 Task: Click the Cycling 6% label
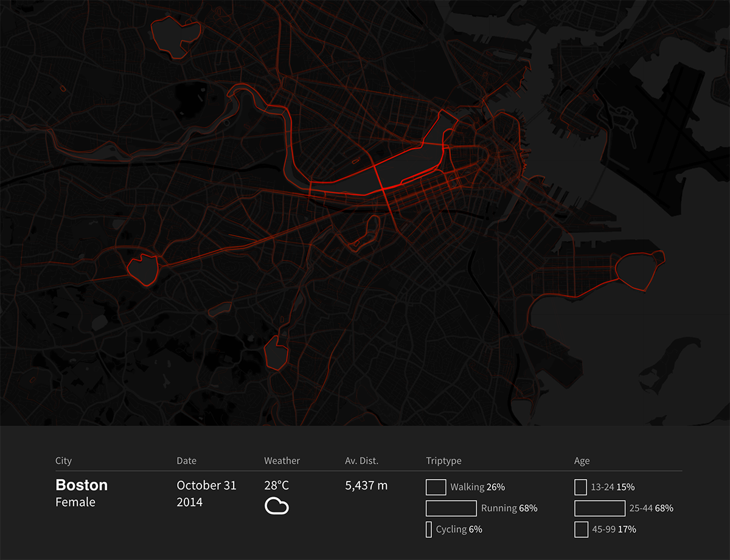click(459, 530)
